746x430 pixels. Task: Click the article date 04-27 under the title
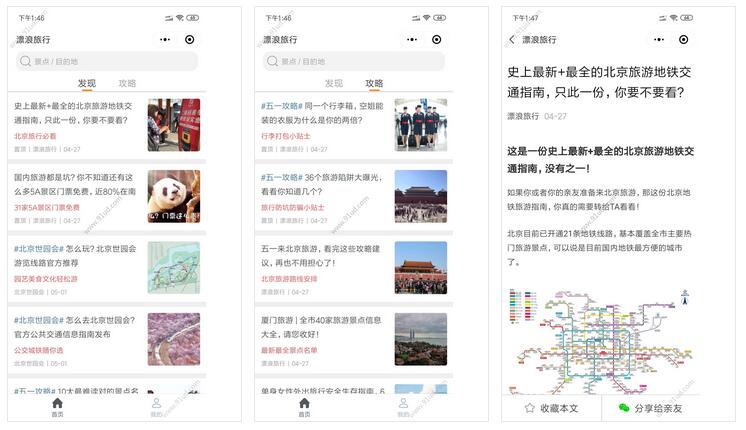(x=555, y=116)
